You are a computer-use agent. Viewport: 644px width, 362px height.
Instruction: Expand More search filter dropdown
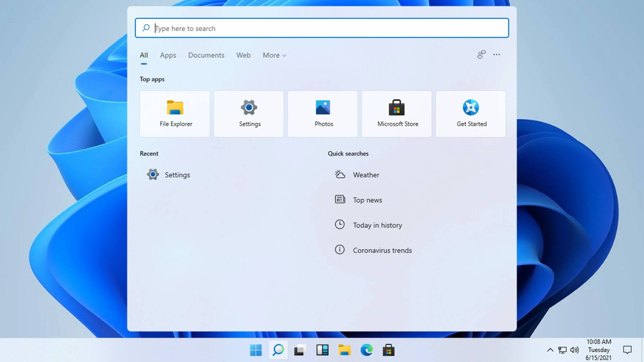coord(274,55)
